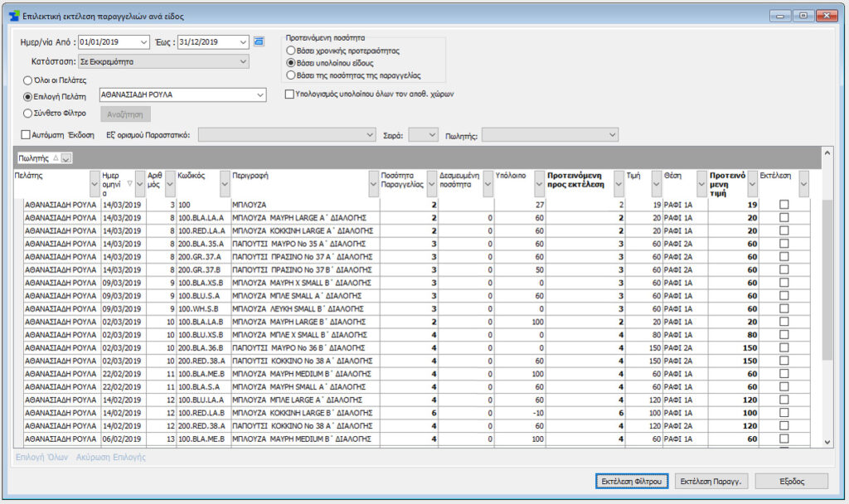849x504 pixels.
Task: Select the cell ΜΠΛΟΥΖΑ ΛΕΥΚΗ SMALL Β΄ ΔΙΑΛΟΓΗΣ
Action: pos(305,308)
